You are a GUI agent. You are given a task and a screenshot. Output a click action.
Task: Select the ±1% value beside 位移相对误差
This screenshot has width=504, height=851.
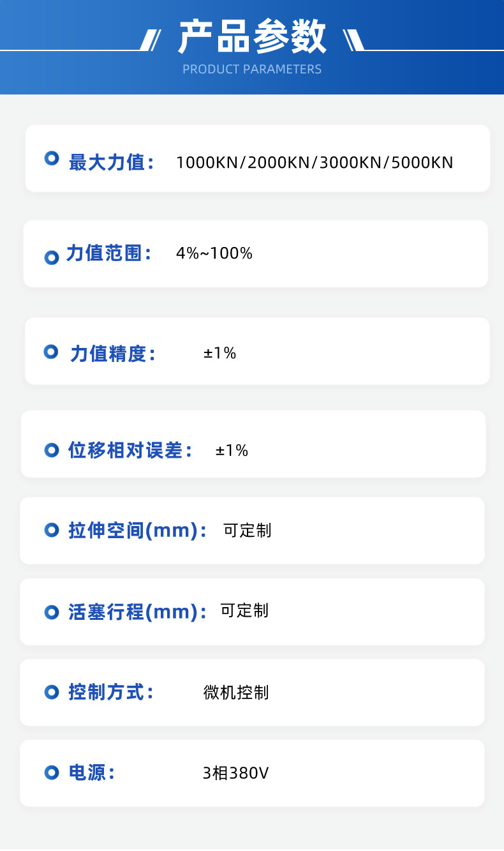[232, 451]
